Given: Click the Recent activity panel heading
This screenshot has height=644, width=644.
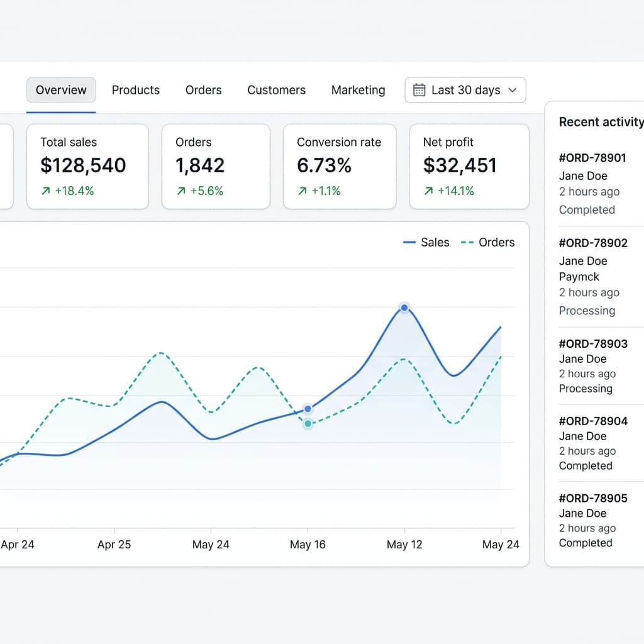Looking at the screenshot, I should coord(601,122).
